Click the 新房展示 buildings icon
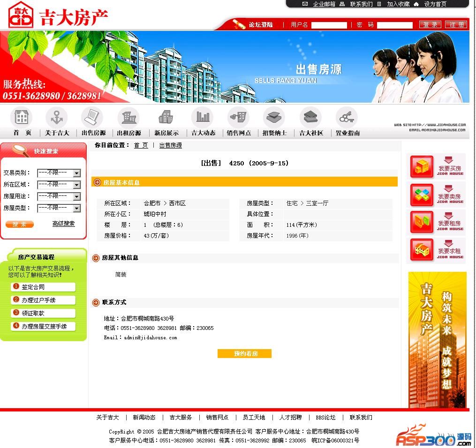This screenshot has width=476, height=448. [x=166, y=117]
